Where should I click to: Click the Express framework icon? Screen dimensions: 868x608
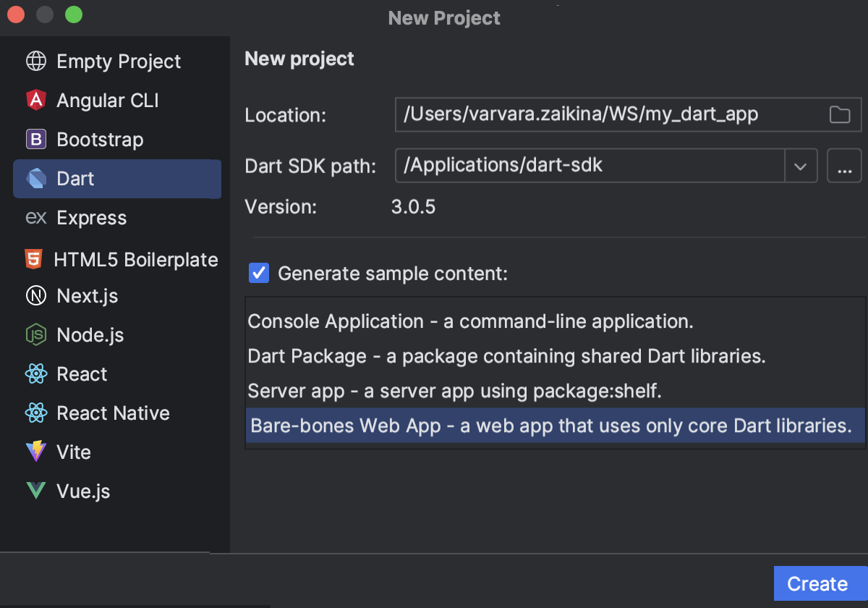click(x=36, y=218)
